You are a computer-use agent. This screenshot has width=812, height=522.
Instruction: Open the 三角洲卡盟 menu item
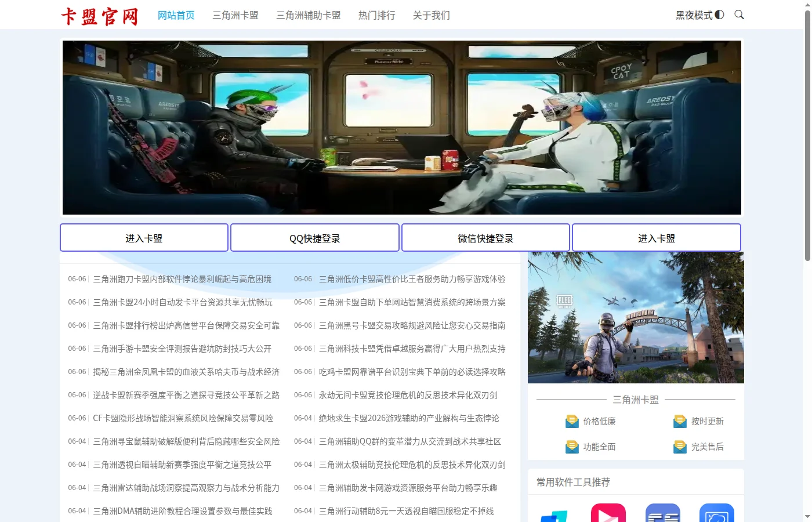[235, 15]
